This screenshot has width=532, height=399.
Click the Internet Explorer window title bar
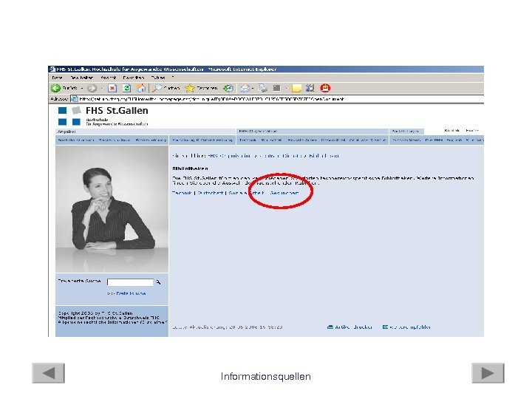(x=266, y=69)
